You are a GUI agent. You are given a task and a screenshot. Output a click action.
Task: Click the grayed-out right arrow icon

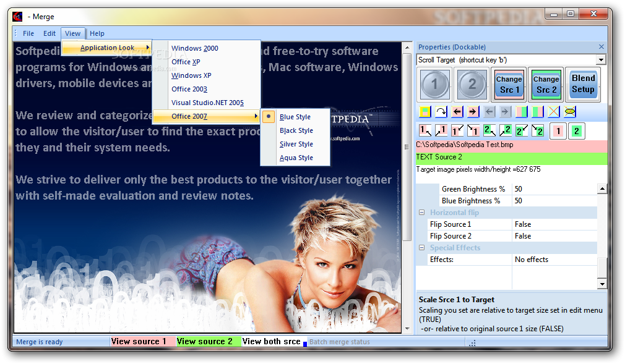[506, 112]
